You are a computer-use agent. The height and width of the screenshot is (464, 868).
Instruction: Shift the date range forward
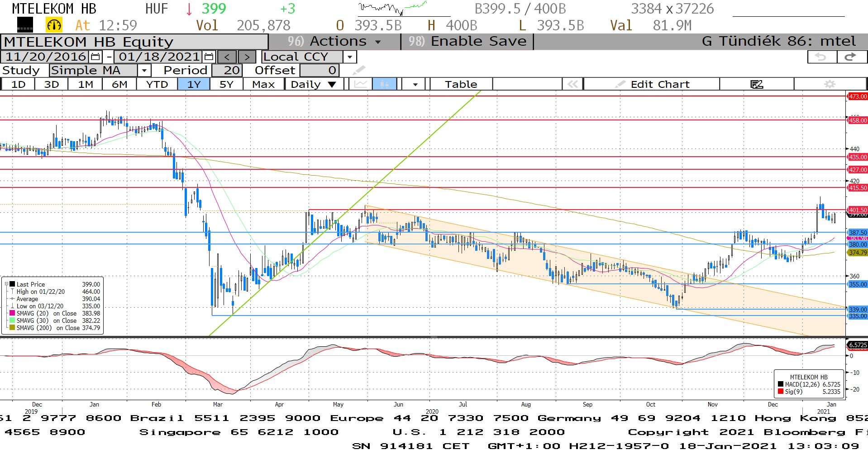pyautogui.click(x=247, y=57)
